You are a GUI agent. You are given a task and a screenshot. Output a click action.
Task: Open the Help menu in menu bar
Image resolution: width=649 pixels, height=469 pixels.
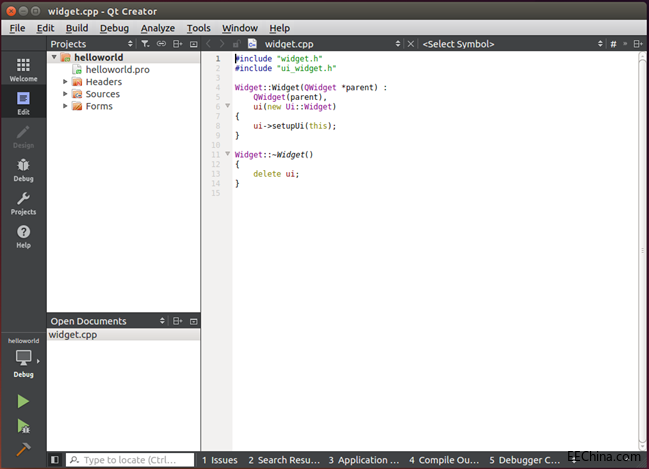[x=279, y=28]
